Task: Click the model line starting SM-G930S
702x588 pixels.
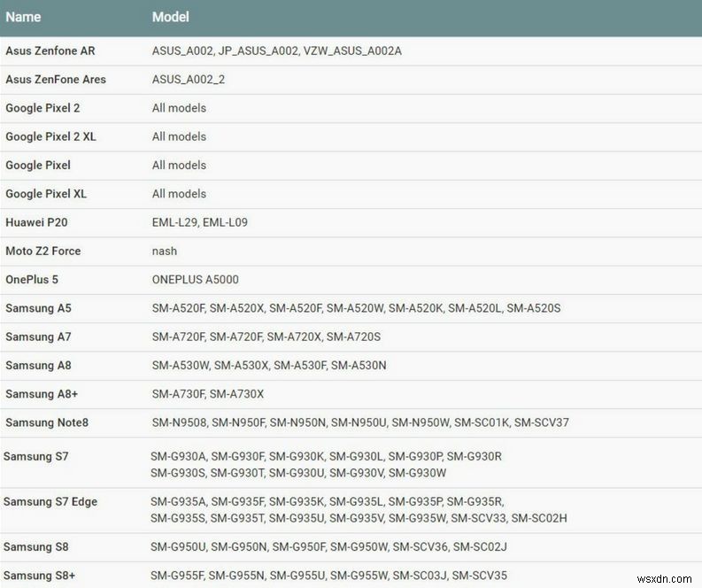Action: [x=298, y=474]
